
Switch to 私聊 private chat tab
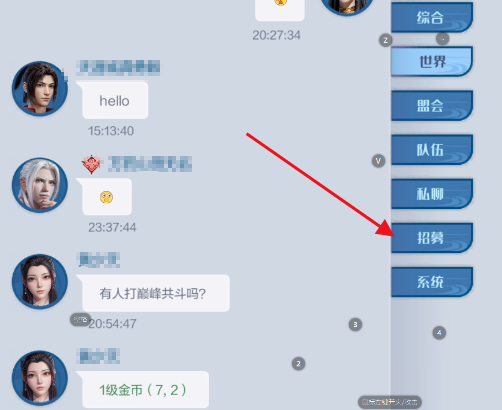coord(432,194)
